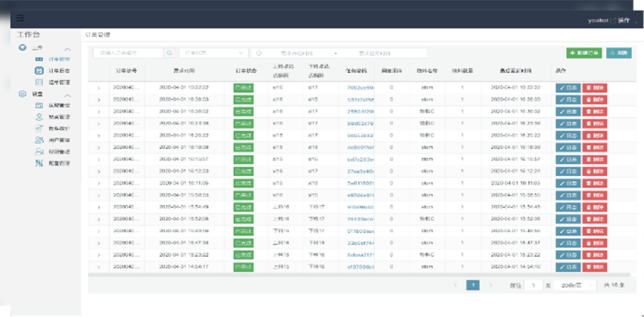Click the order number search input

click(128, 53)
